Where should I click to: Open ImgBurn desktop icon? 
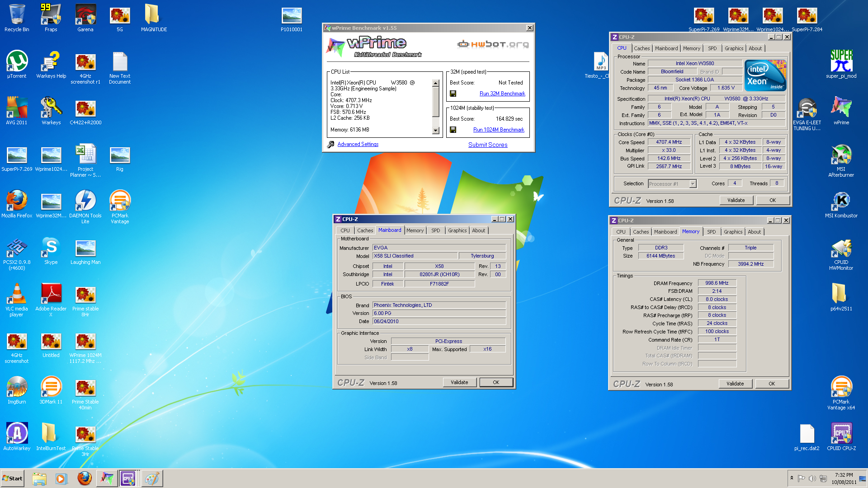click(17, 390)
